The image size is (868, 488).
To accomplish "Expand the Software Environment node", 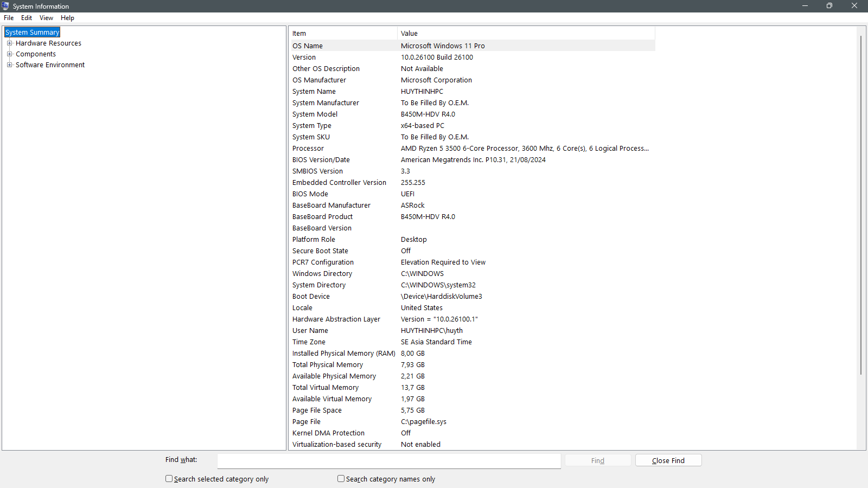I will (x=9, y=65).
